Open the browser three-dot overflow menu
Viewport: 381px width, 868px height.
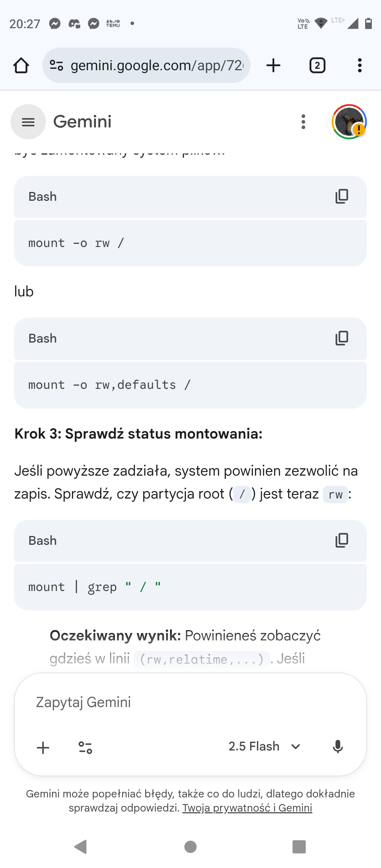[x=359, y=65]
